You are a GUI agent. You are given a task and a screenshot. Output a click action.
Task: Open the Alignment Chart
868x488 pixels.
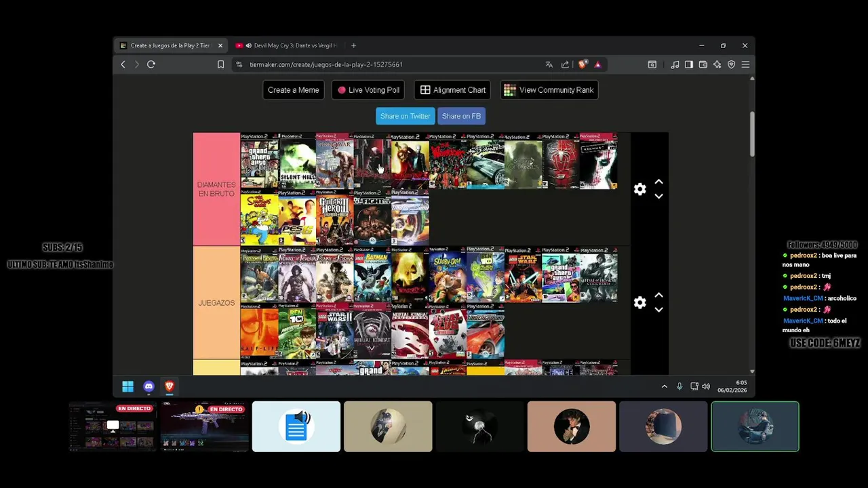(x=452, y=90)
